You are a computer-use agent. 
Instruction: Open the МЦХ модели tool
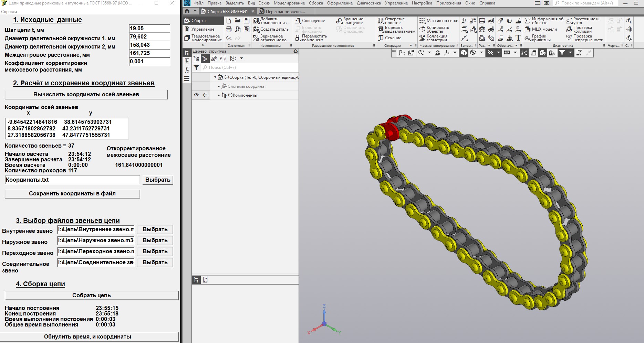pos(541,29)
